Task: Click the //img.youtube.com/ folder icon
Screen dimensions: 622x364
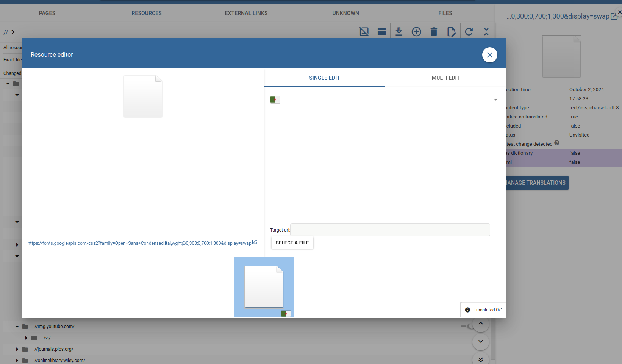Action: tap(25, 327)
